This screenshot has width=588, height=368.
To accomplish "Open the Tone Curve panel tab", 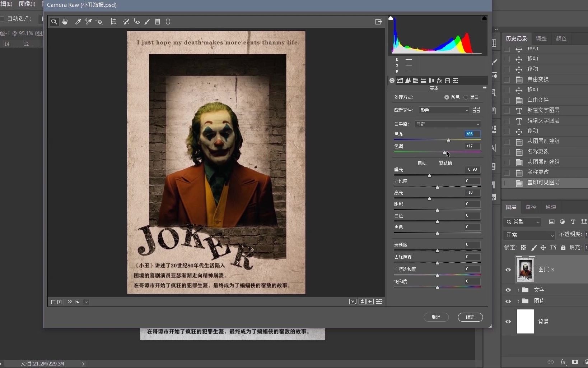I will [400, 80].
